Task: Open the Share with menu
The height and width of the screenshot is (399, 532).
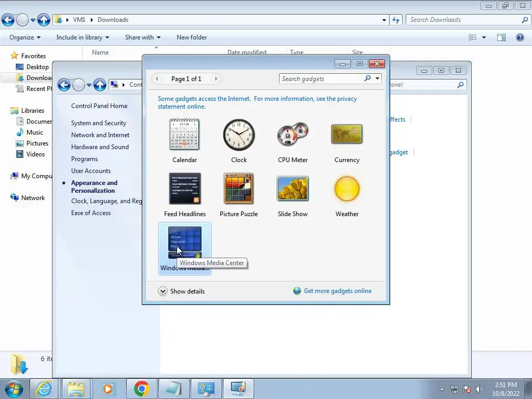Action: [x=142, y=37]
